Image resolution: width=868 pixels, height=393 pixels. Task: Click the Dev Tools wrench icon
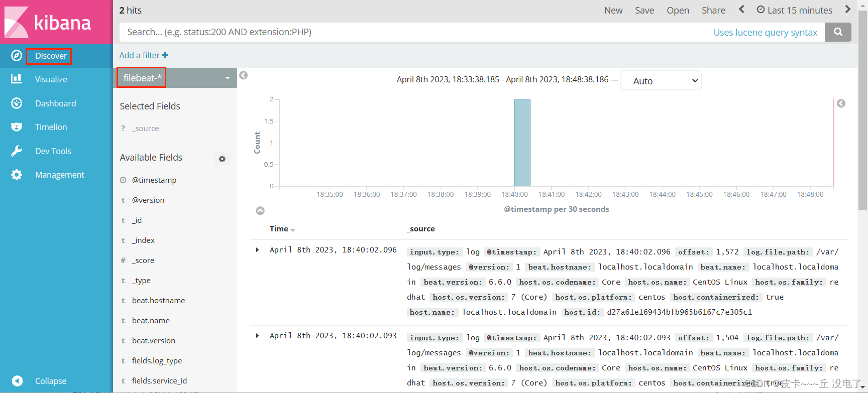point(17,151)
